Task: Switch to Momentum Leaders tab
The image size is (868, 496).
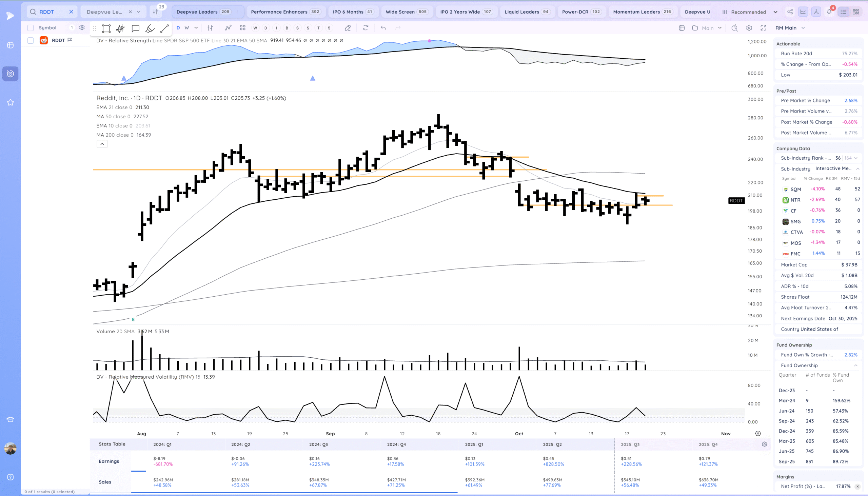Action: coord(636,12)
